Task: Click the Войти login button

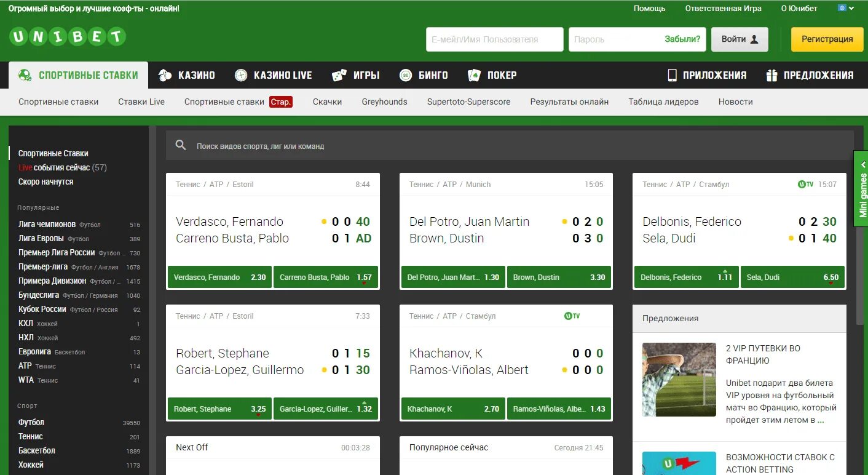Action: (x=740, y=39)
